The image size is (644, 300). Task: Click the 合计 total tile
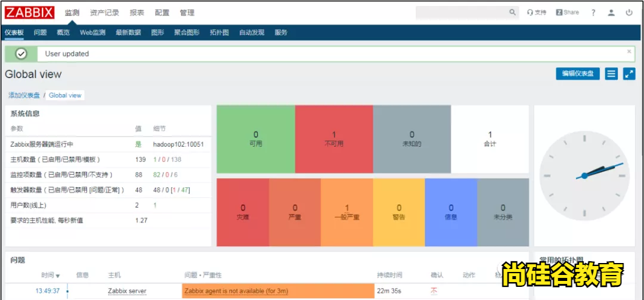(490, 139)
